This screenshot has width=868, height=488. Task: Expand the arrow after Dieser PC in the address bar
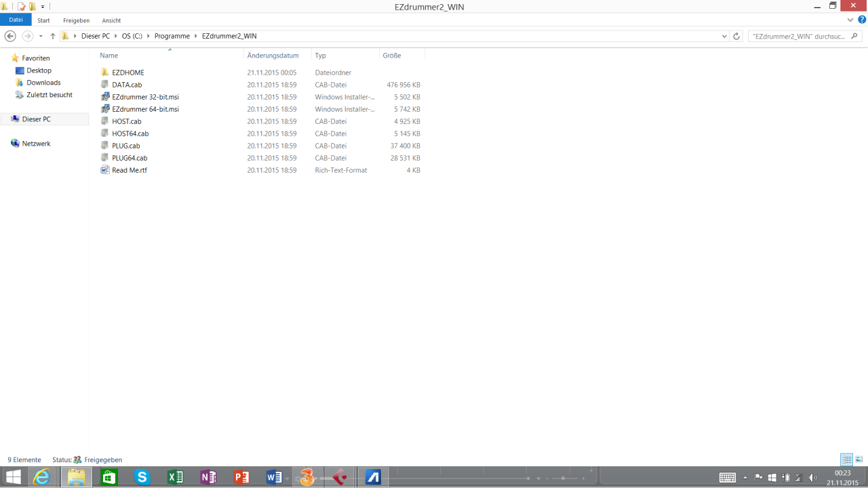[116, 36]
